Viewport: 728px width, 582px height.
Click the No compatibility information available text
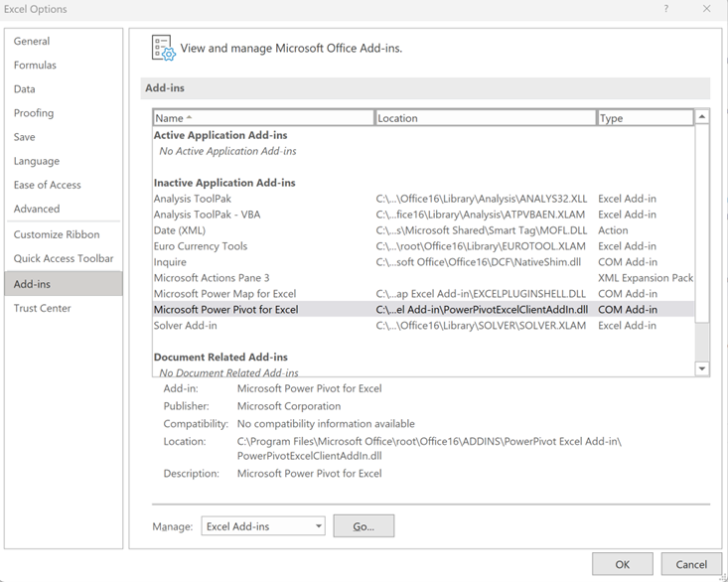[x=326, y=424]
